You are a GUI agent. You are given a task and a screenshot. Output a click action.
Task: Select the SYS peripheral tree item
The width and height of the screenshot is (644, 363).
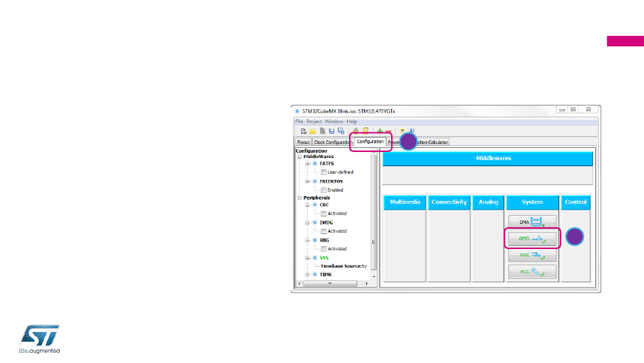pos(323,258)
